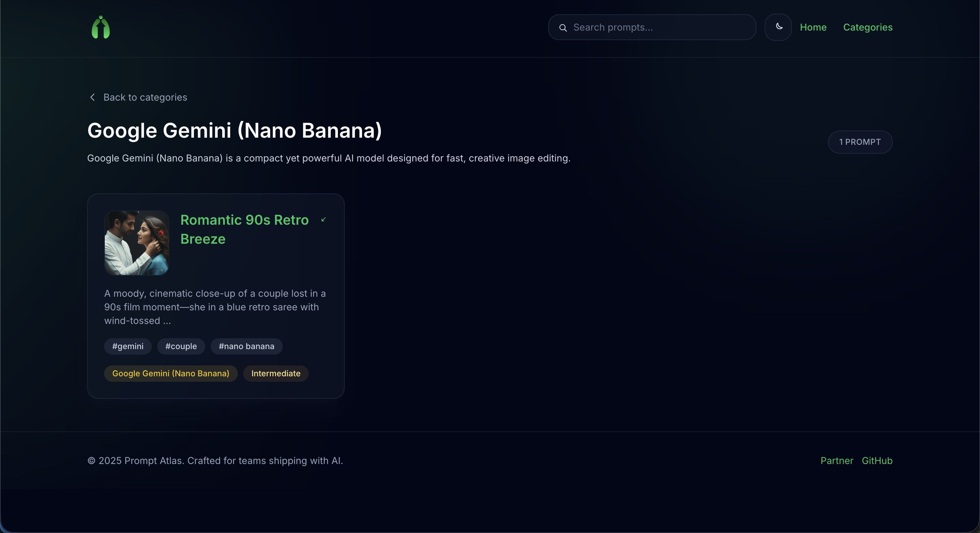
Task: Click the prompt card description text
Action: pyautogui.click(x=215, y=307)
